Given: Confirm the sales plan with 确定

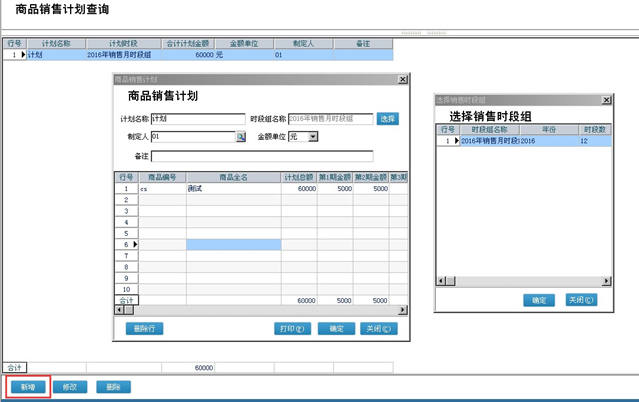Looking at the screenshot, I should coord(336,328).
